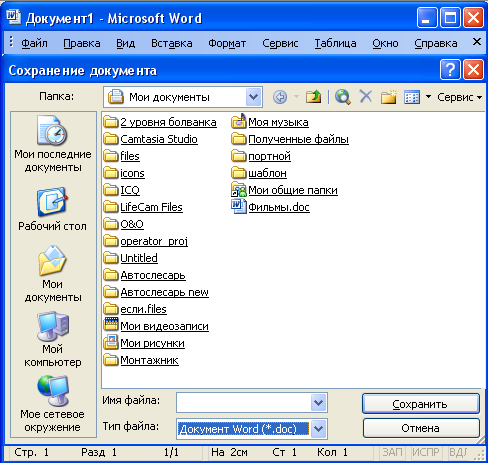Open the Search the Web globe icon
This screenshot has width=488, height=463.
[343, 97]
